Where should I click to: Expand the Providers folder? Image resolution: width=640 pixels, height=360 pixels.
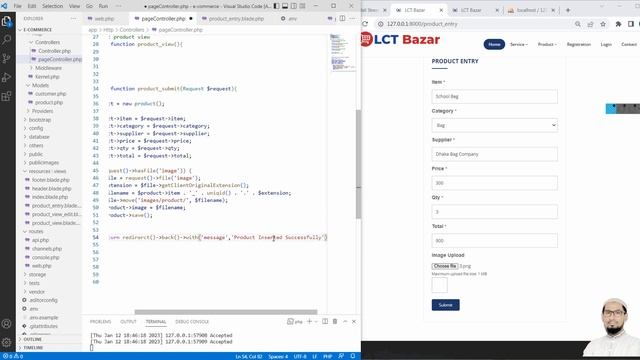(x=42, y=111)
